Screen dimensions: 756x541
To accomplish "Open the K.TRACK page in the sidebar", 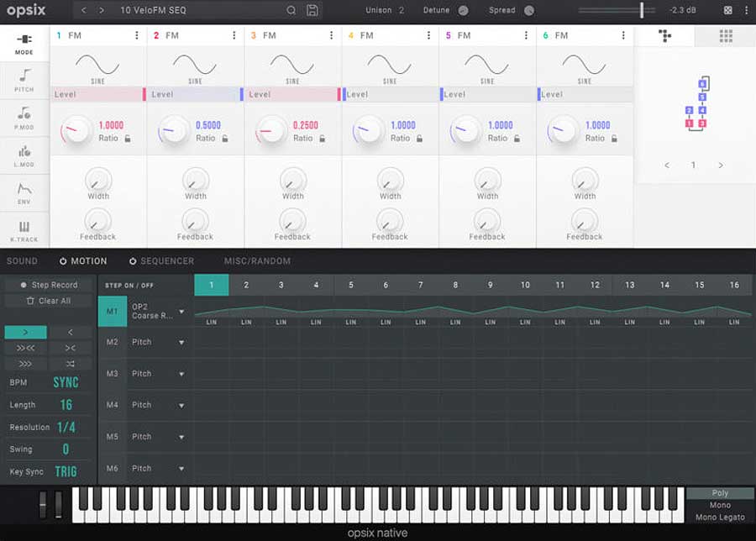I will 24,230.
